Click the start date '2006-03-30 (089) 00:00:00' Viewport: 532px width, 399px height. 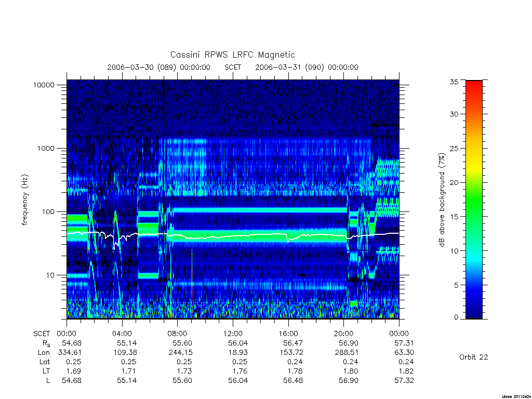159,67
